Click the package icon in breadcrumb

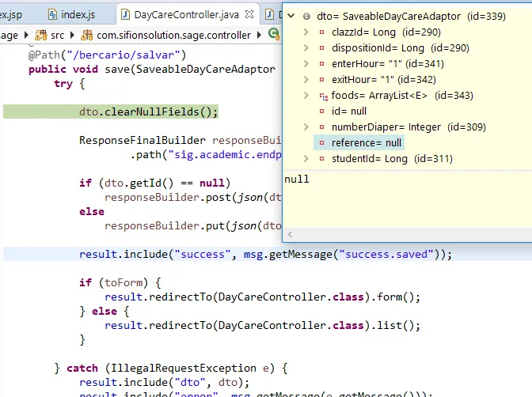[86, 35]
